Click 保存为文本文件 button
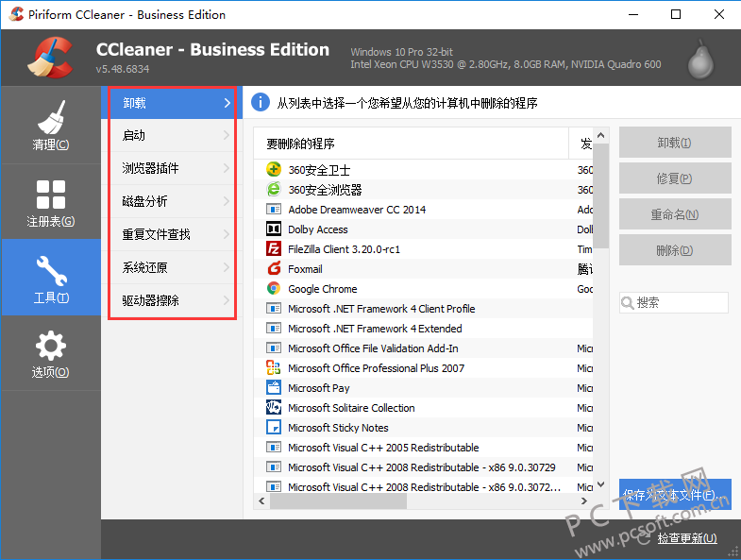The height and width of the screenshot is (560, 741). 675,494
